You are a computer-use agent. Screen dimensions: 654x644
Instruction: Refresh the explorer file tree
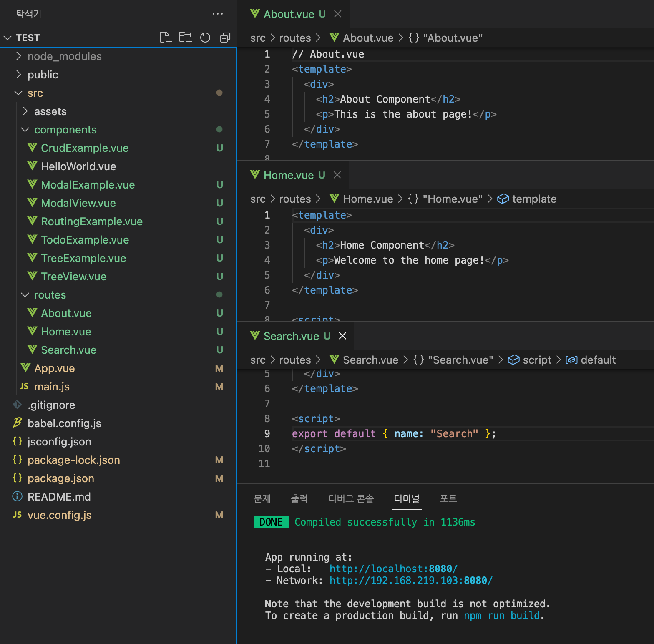click(x=205, y=38)
